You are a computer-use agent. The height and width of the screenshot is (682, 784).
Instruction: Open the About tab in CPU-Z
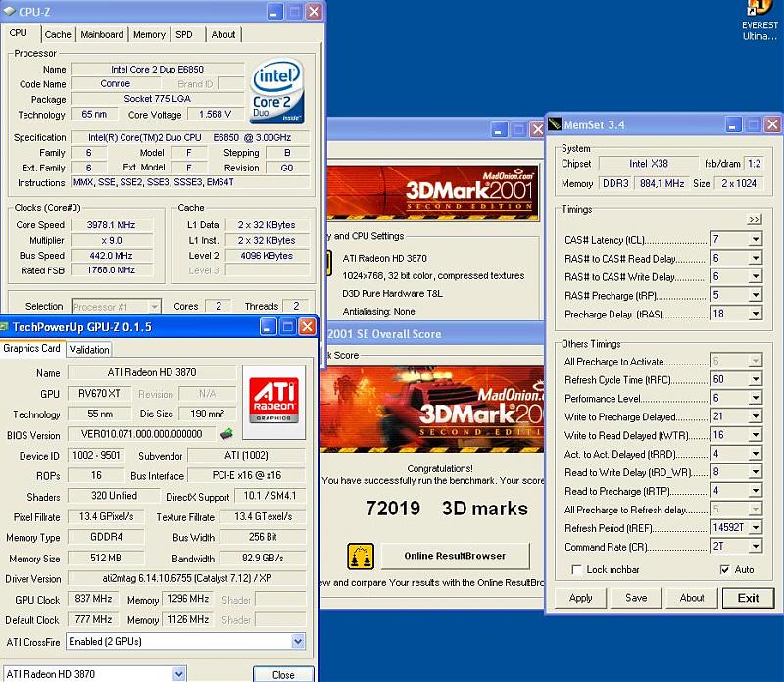[223, 34]
